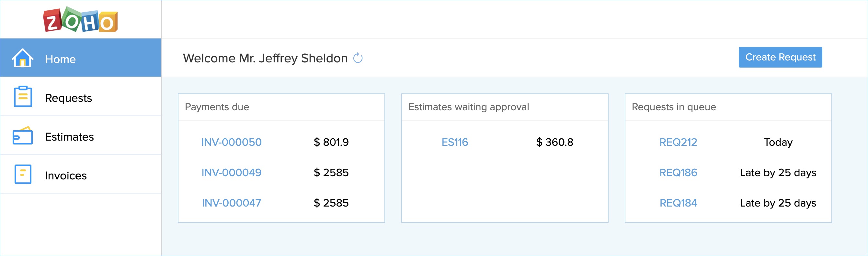View late request REQ186
Screen dimensions: 868x256
[678, 173]
